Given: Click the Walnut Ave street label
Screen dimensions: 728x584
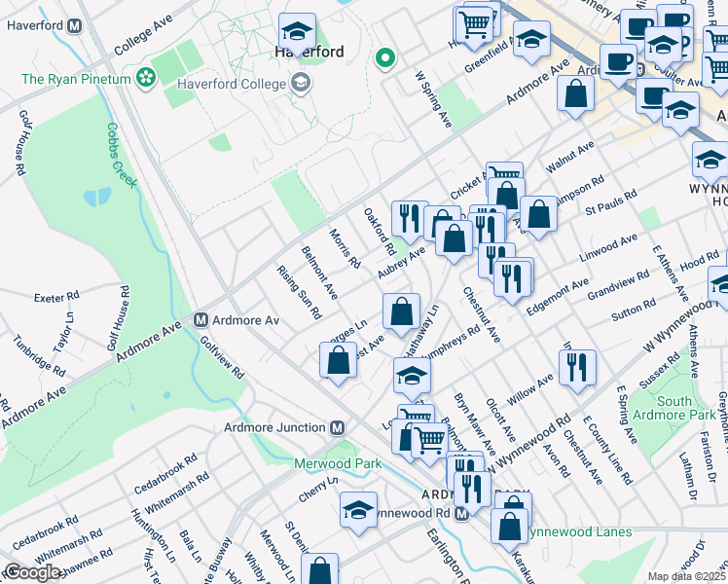Looking at the screenshot, I should tap(570, 157).
